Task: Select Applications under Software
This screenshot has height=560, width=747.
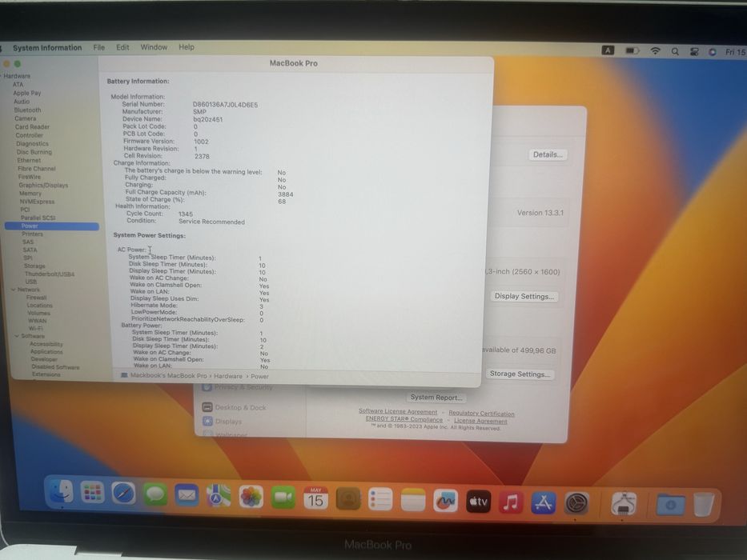Action: pos(46,351)
